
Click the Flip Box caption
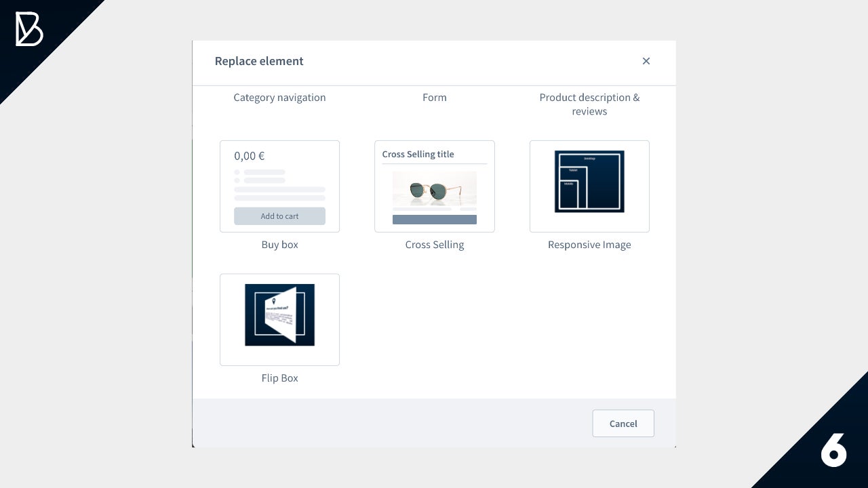tap(279, 378)
